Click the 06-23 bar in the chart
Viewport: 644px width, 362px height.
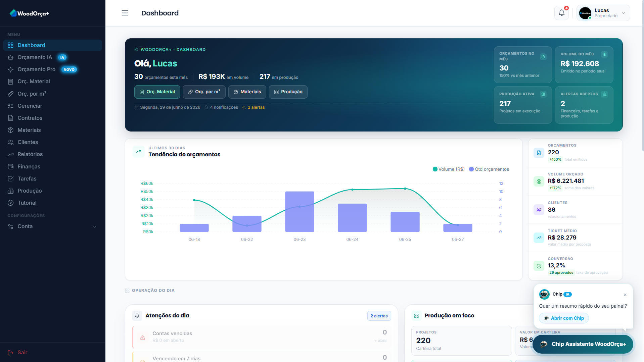300,212
